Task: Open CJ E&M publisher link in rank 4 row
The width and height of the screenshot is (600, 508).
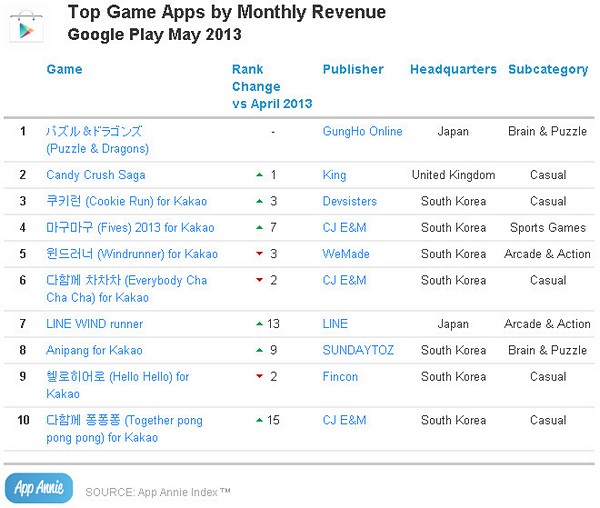Action: (344, 228)
